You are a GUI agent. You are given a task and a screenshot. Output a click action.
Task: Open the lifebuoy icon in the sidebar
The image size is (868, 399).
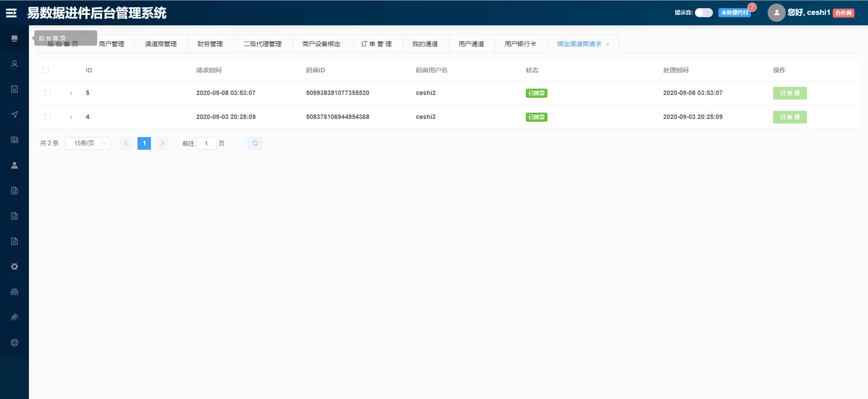click(x=14, y=342)
